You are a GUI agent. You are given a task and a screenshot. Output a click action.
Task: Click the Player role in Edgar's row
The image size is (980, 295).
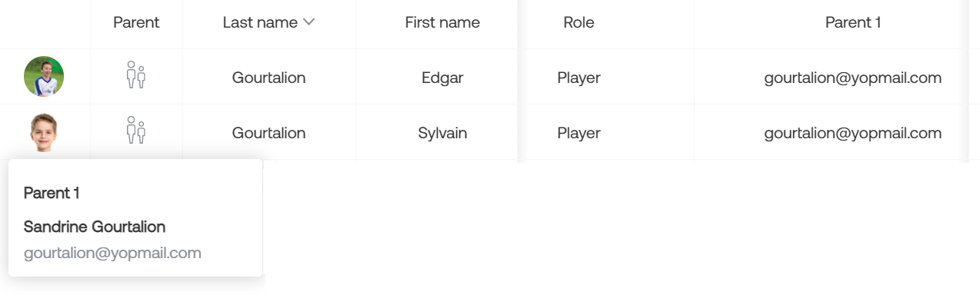click(578, 78)
